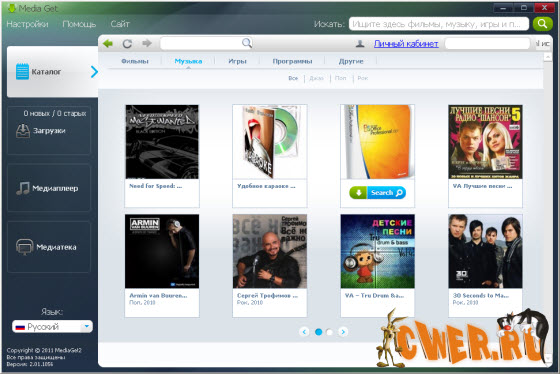Image resolution: width=560 pixels, height=374 pixels.
Task: Open the karaoke CD cover thumbnail
Action: coord(270,142)
